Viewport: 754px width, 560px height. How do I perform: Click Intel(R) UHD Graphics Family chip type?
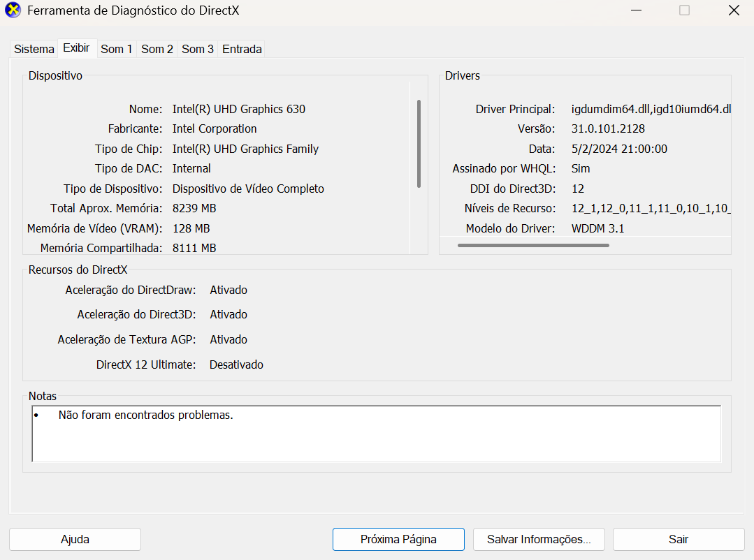pyautogui.click(x=245, y=149)
